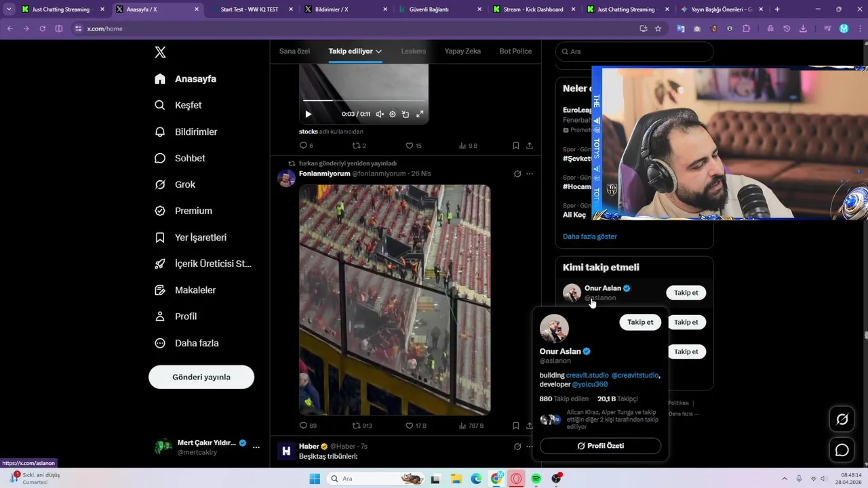Toggle picture-in-picture on the video
868x488 pixels.
pyautogui.click(x=406, y=114)
